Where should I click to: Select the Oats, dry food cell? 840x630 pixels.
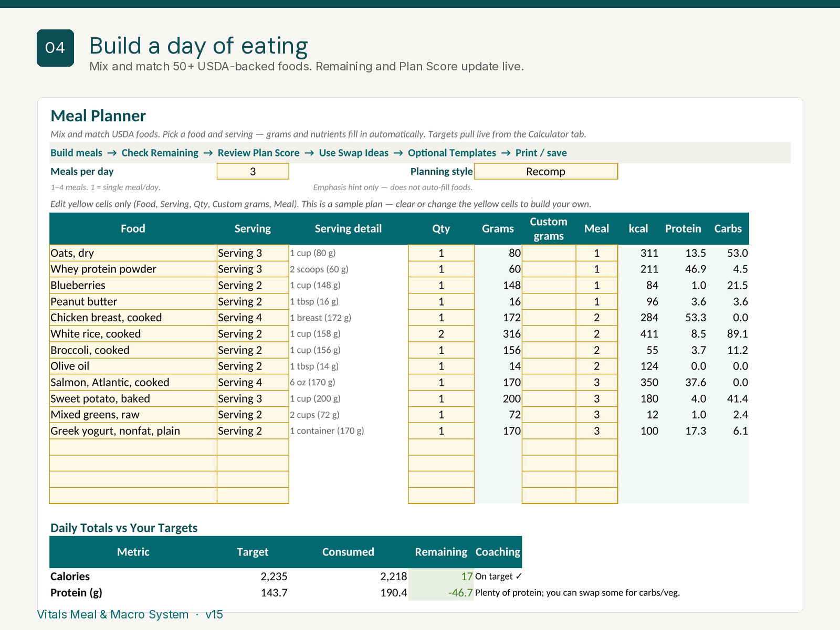pos(133,253)
